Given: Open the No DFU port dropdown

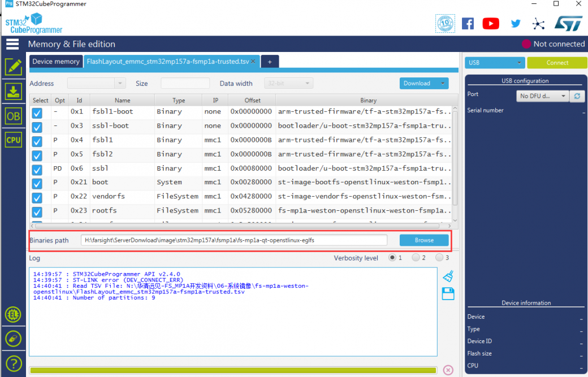Looking at the screenshot, I should point(542,96).
